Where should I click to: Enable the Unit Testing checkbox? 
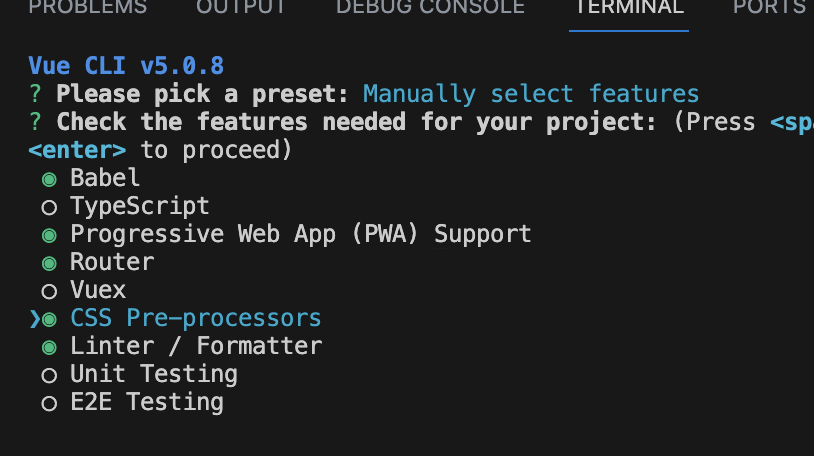click(49, 375)
